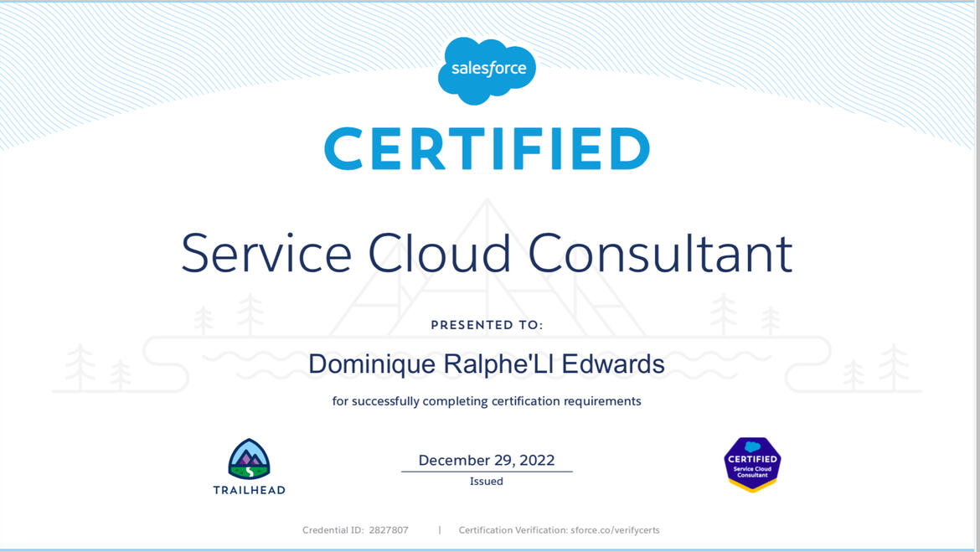
Task: Click the TRAILHEAD wordmark text
Action: pyautogui.click(x=249, y=490)
